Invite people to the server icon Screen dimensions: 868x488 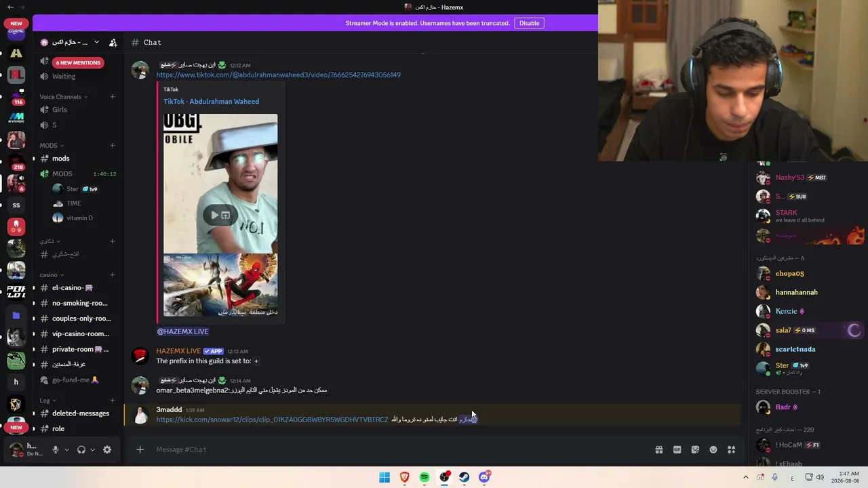113,42
